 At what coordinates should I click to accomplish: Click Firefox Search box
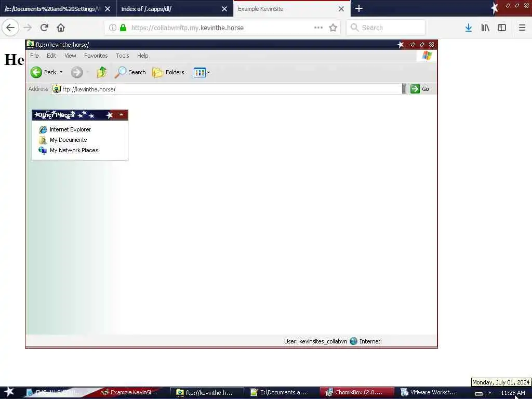point(386,28)
